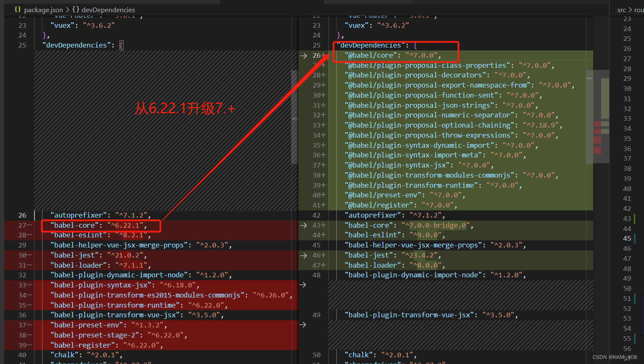Click the "@babel/plugin-syntax-import-meta" line
644x364 pixels.
coord(435,155)
